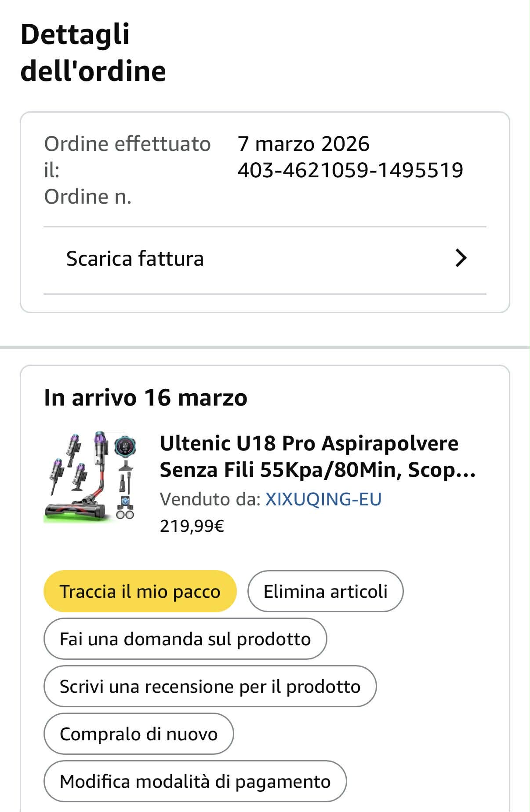
Task: Click the In arrivo 16 marzo heading
Action: click(145, 398)
